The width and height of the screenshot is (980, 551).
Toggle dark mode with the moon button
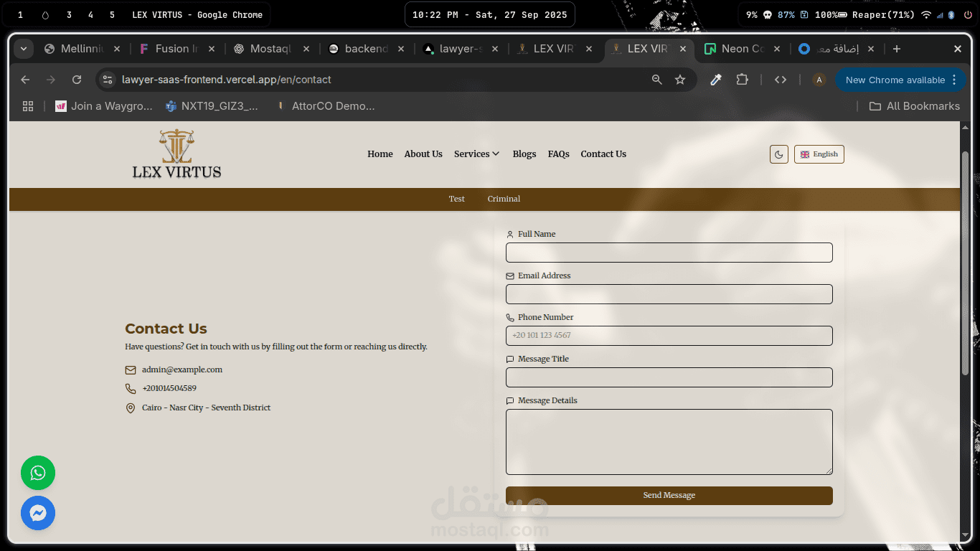click(x=778, y=154)
